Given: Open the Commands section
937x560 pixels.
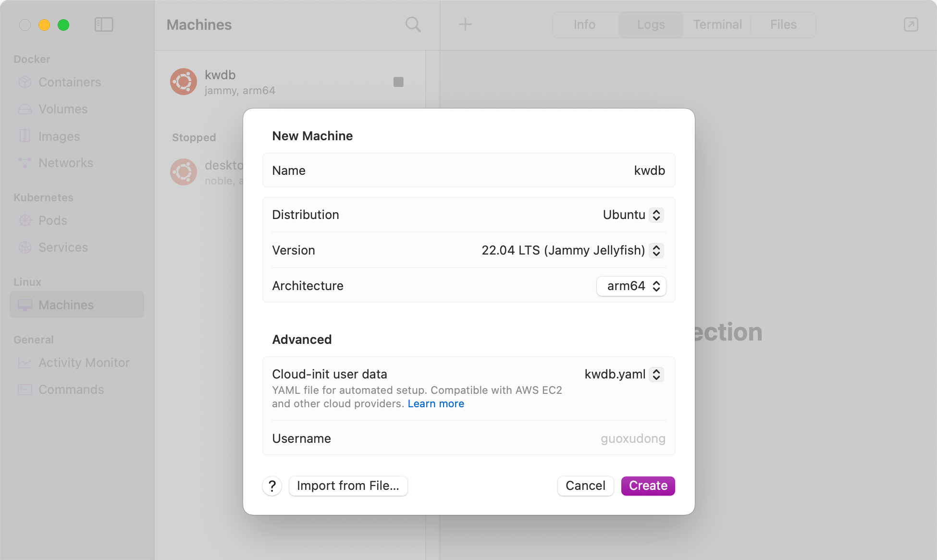Looking at the screenshot, I should click(x=71, y=390).
